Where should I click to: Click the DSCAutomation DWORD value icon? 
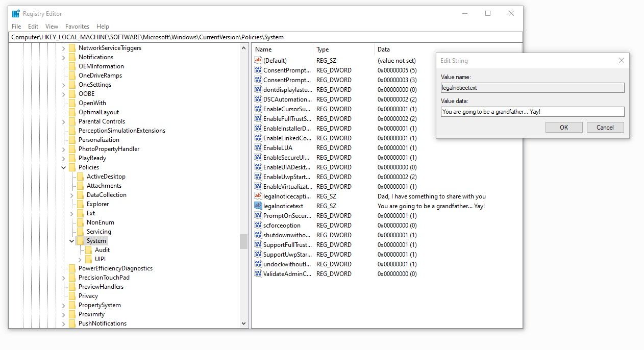tap(258, 99)
